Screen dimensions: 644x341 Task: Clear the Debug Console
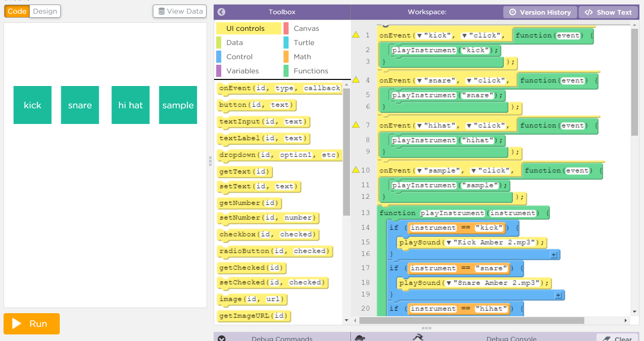coord(617,338)
